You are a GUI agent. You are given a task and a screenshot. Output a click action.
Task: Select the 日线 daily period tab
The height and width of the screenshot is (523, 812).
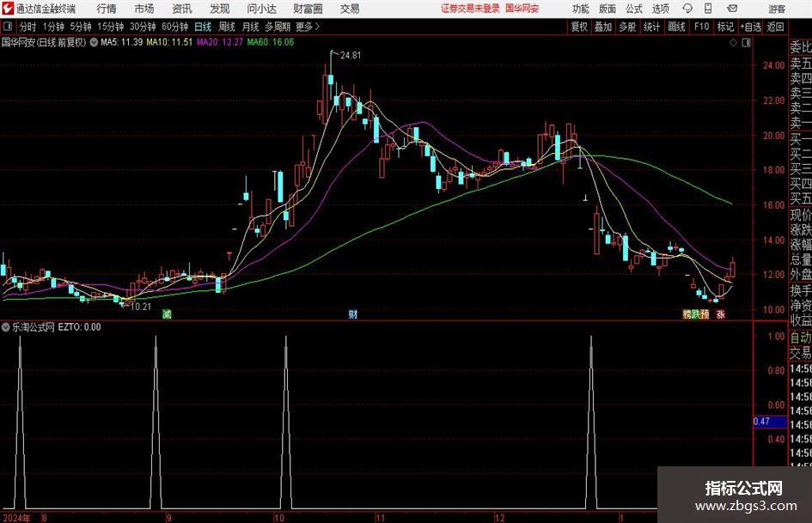pyautogui.click(x=203, y=27)
